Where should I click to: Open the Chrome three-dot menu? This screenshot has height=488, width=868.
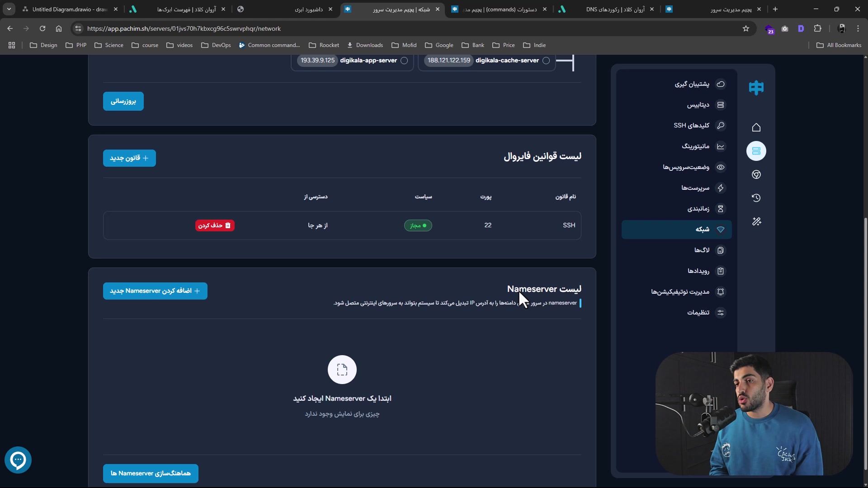(858, 28)
